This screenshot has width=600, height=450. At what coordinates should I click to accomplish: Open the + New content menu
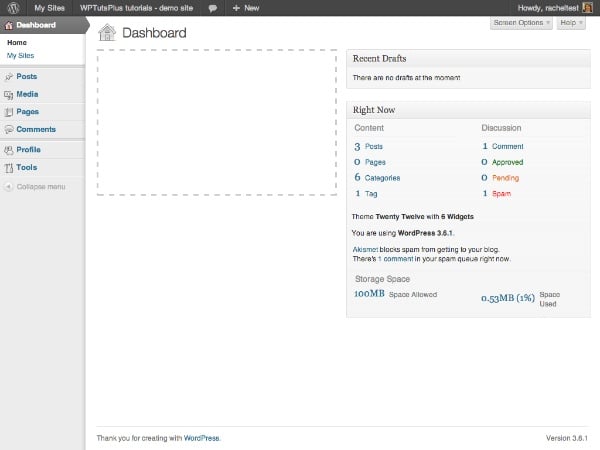point(246,7)
